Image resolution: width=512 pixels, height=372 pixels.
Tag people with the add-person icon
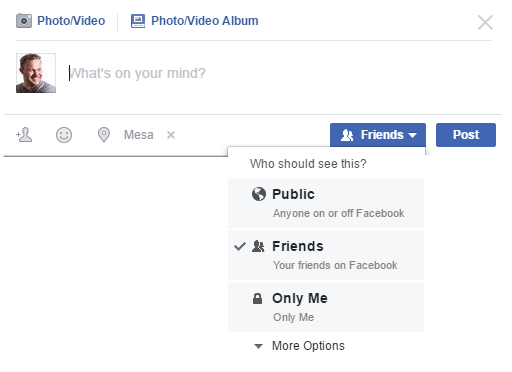click(x=24, y=135)
